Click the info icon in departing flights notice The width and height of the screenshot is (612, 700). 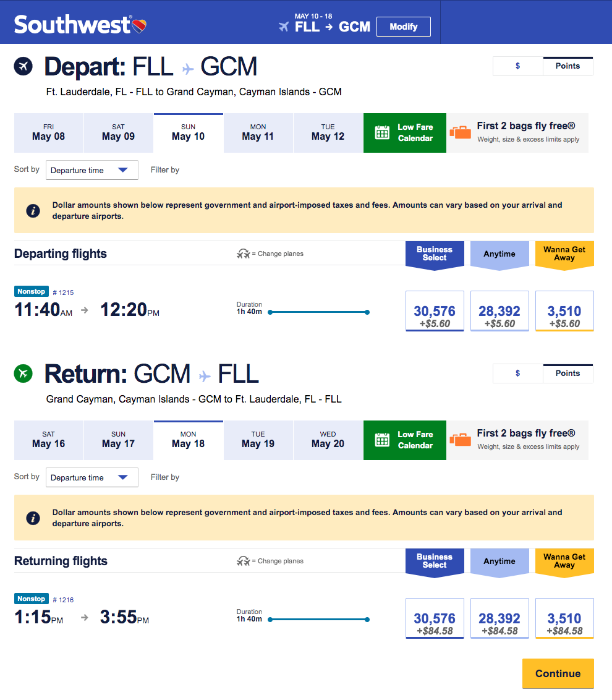click(33, 211)
